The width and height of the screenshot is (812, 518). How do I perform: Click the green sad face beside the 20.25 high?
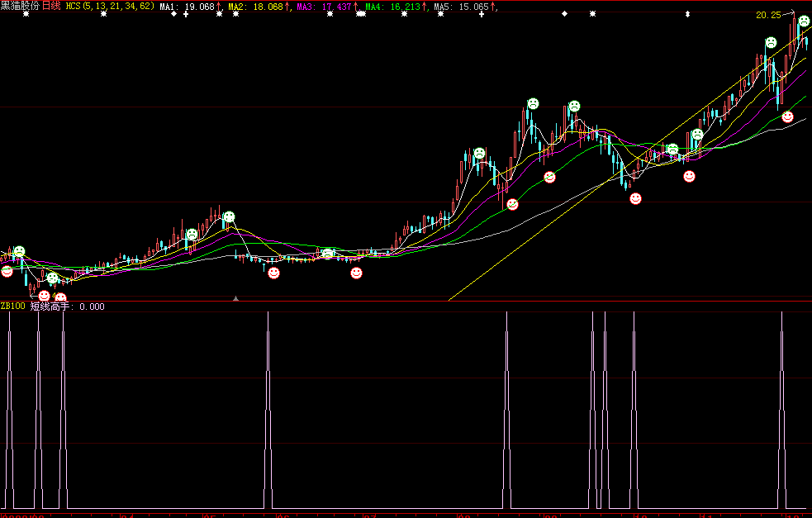804,21
